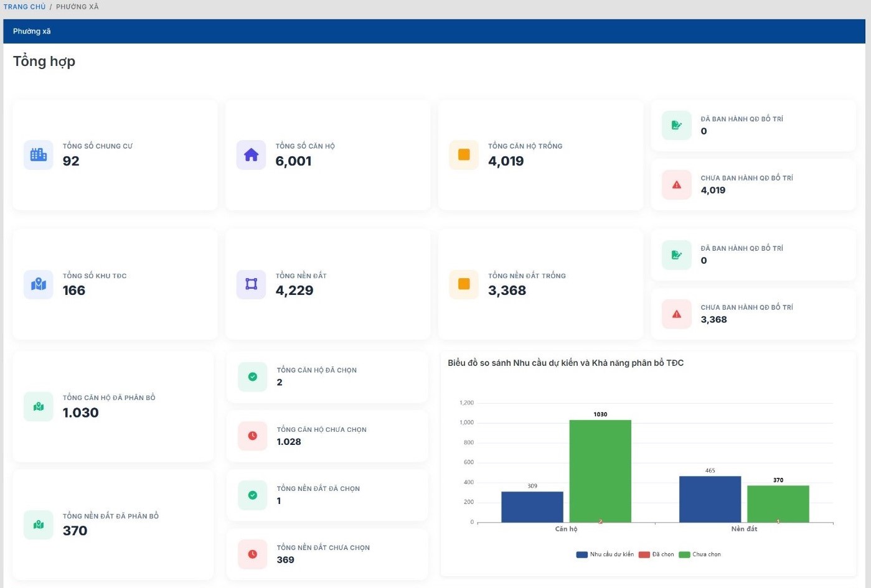Screen dimensions: 871x588
Task: Click the value 1.028 under Tổng căn hộ chưa chọn
Action: click(289, 442)
